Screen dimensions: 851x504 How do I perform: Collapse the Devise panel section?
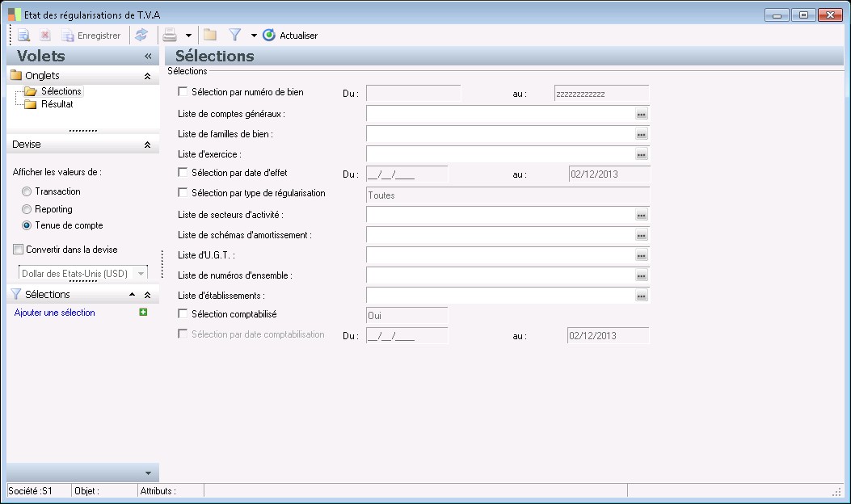click(x=147, y=145)
